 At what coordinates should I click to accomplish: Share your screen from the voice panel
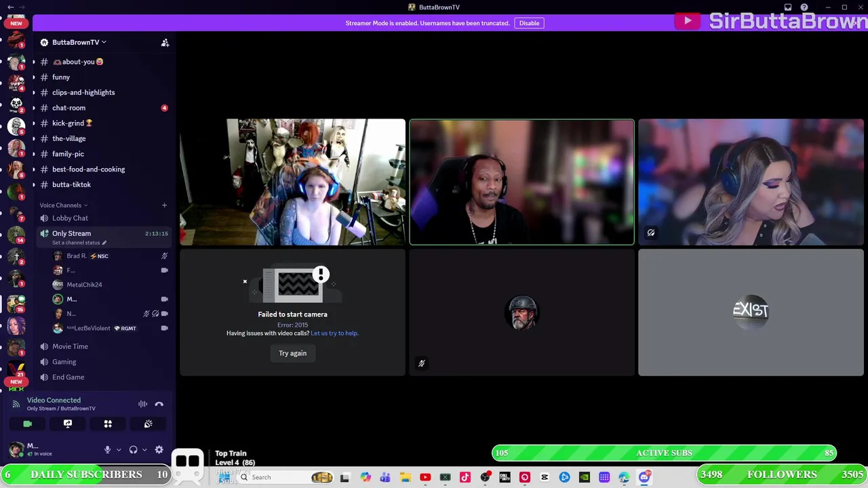pyautogui.click(x=68, y=424)
